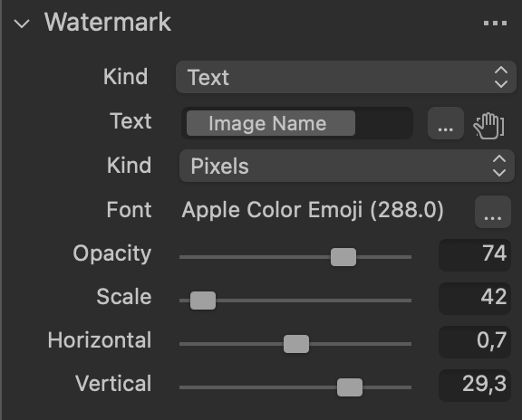
Task: Select the Move Watermark hand tool
Action: (x=488, y=126)
